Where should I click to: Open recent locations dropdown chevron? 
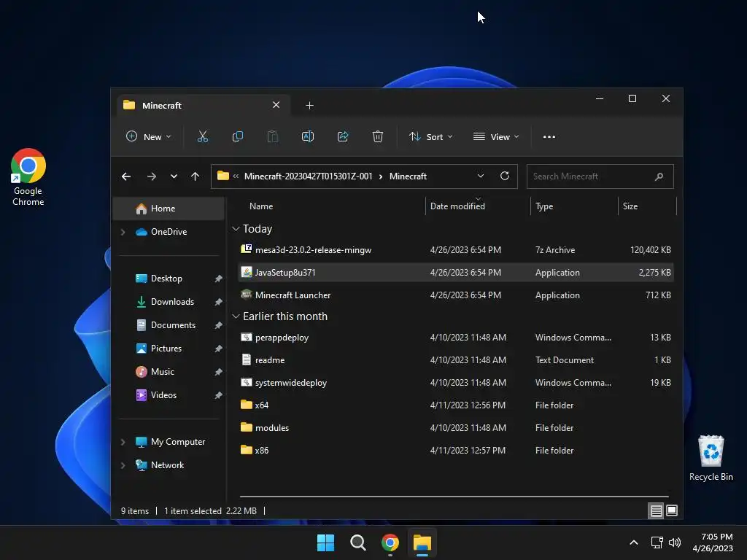click(x=174, y=176)
